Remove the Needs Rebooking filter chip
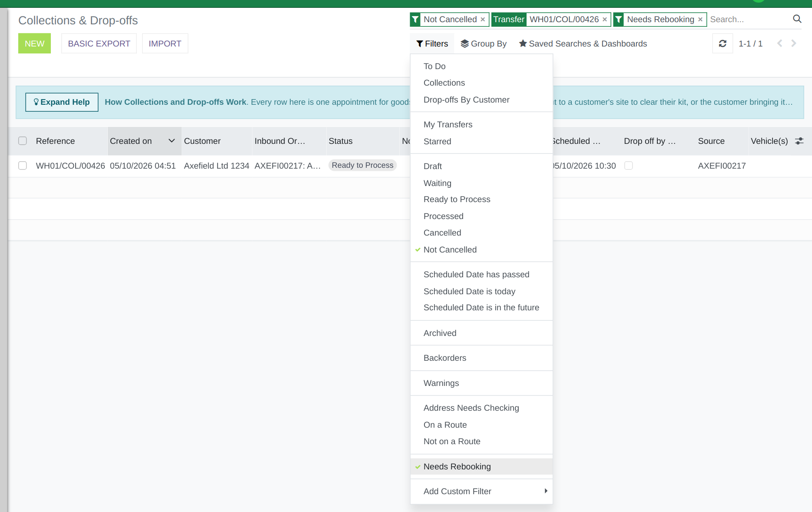812x512 pixels. tap(700, 20)
